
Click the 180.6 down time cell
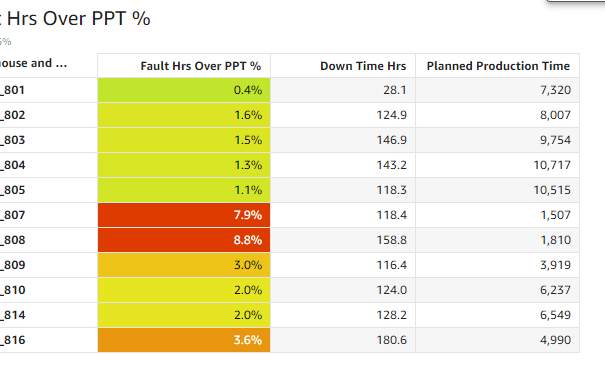(343, 340)
